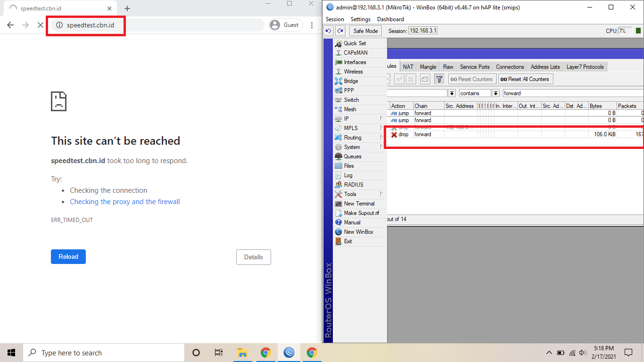Go back with Chrome's back arrow
644x362 pixels.
(10, 25)
